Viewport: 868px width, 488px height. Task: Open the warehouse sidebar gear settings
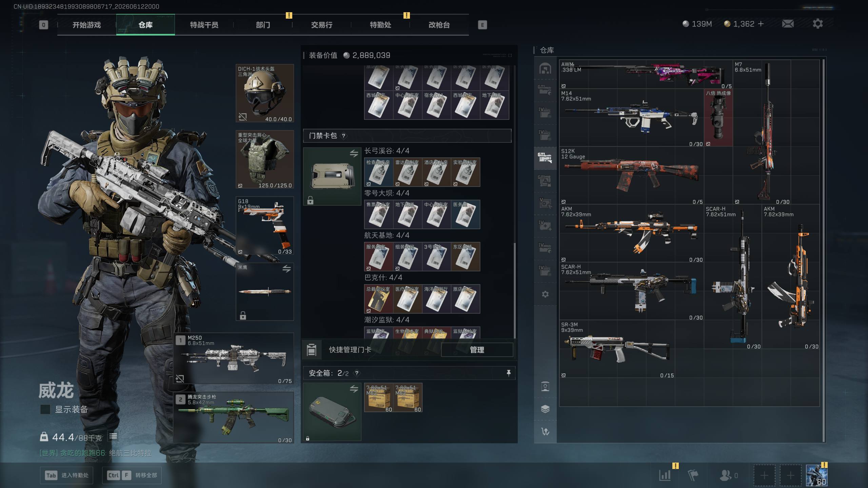coord(545,294)
